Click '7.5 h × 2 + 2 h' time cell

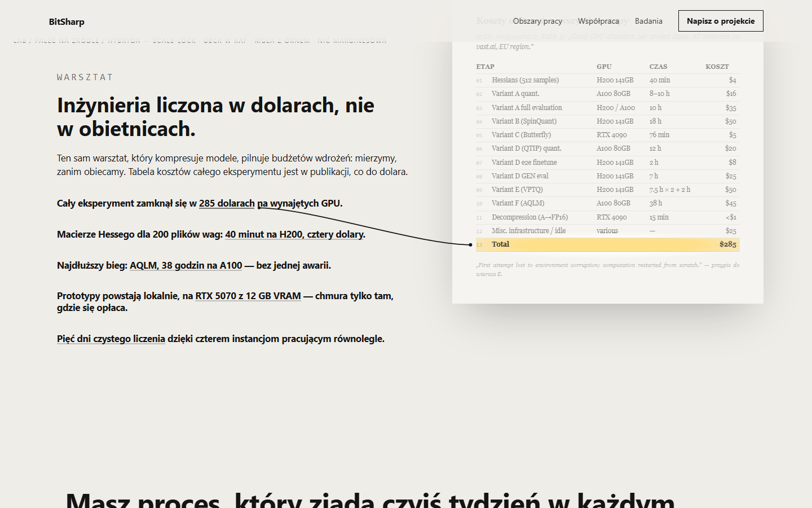[669, 190]
